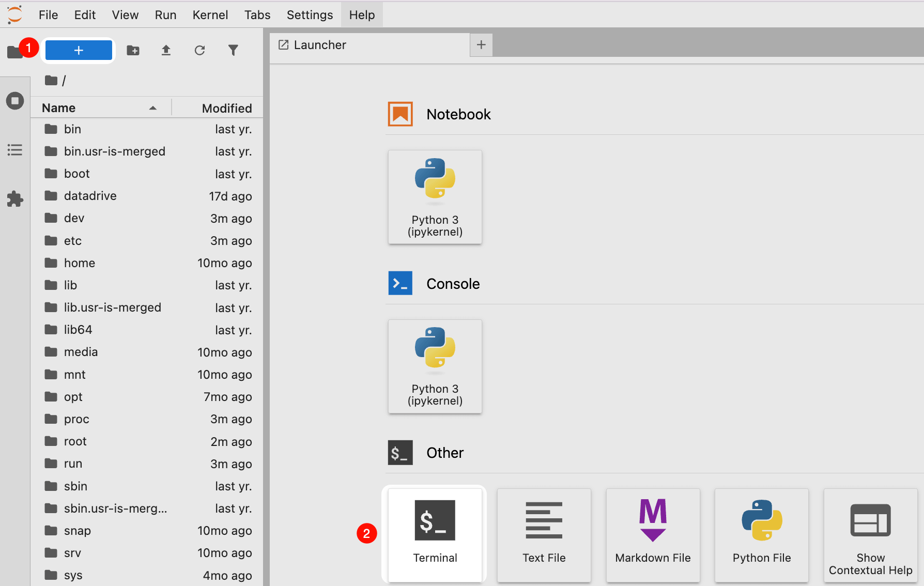924x586 pixels.
Task: Launch Python 3 notebook from Notebook section
Action: click(x=435, y=196)
